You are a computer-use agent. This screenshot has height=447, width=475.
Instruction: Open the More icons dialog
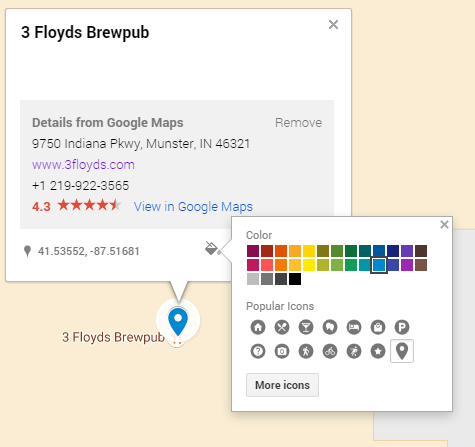point(282,385)
